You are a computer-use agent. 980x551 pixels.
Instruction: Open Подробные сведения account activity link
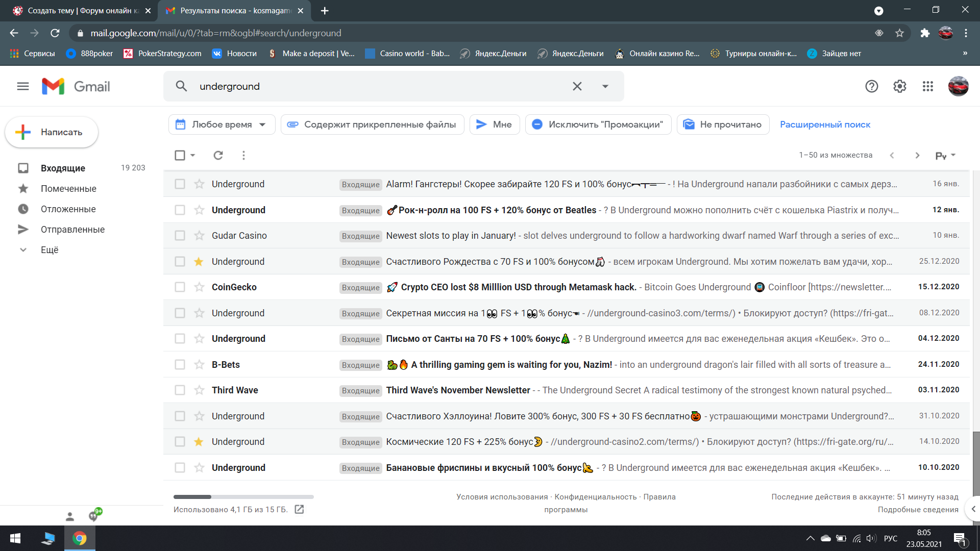pos(918,509)
